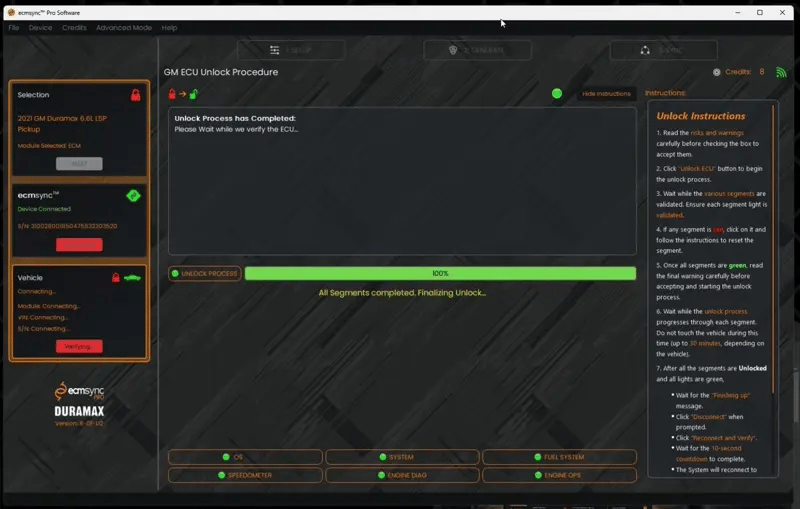Click 'Please Wait while we verify the ECU' line
This screenshot has height=509, width=800.
pos(236,129)
